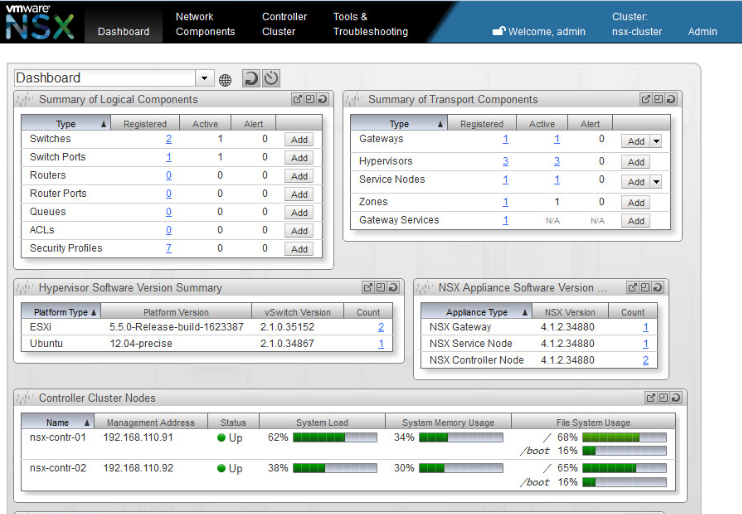Click the middle save icon of Logical Components panel
This screenshot has width=742, height=514.
click(x=310, y=99)
